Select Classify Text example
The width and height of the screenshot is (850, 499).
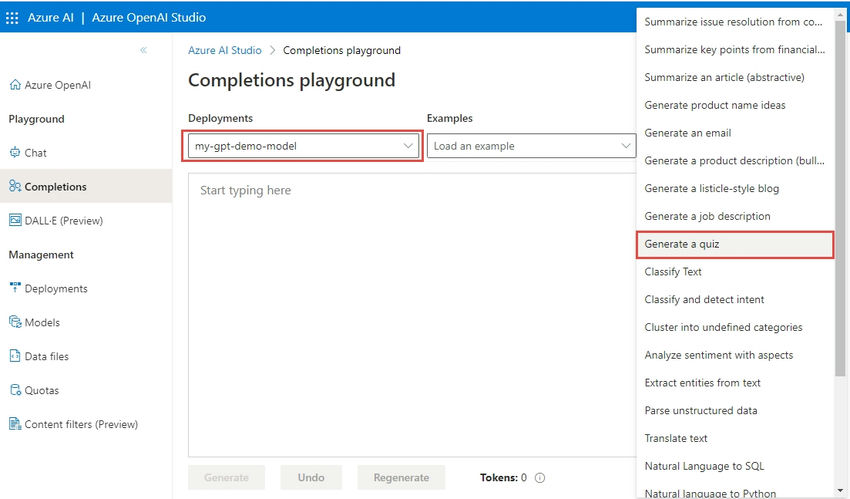coord(735,271)
